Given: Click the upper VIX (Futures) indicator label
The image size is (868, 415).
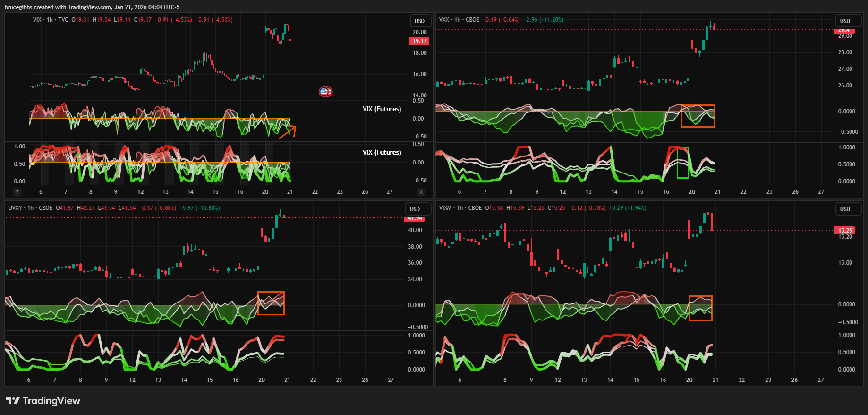Looking at the screenshot, I should click(382, 109).
